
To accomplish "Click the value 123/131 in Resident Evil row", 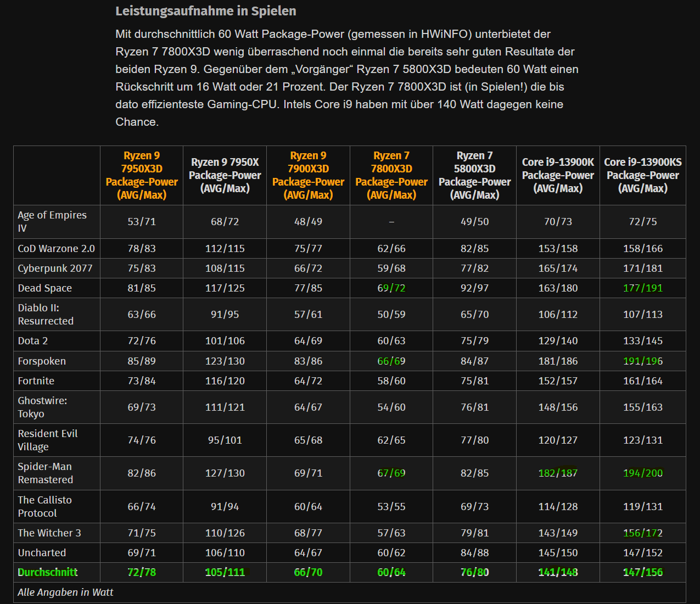I will click(643, 440).
